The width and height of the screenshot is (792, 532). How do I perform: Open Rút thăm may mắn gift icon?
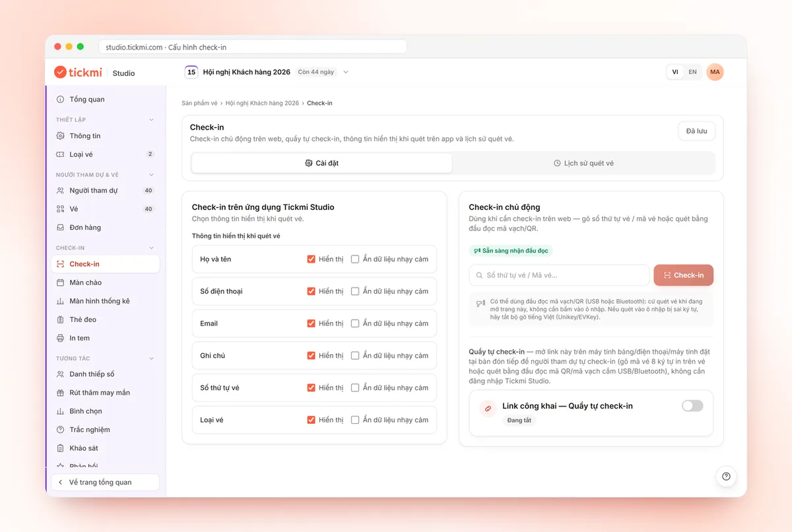coord(61,393)
